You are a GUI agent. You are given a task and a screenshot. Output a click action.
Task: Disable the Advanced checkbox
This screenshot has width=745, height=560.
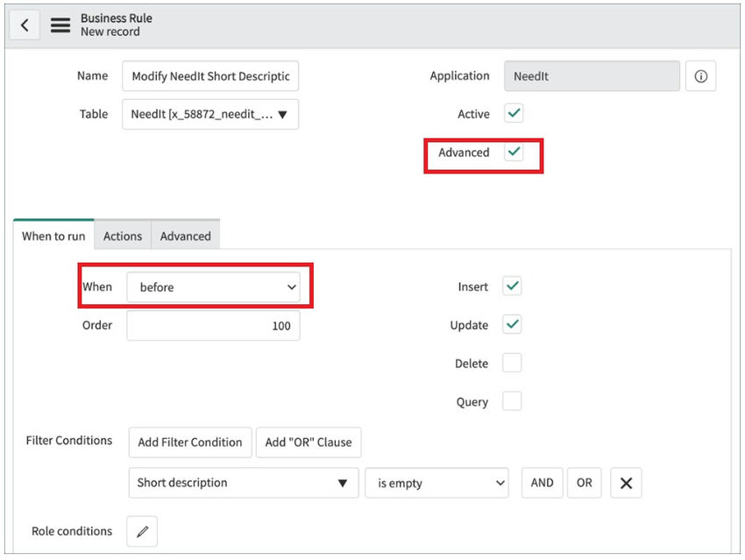pyautogui.click(x=514, y=152)
